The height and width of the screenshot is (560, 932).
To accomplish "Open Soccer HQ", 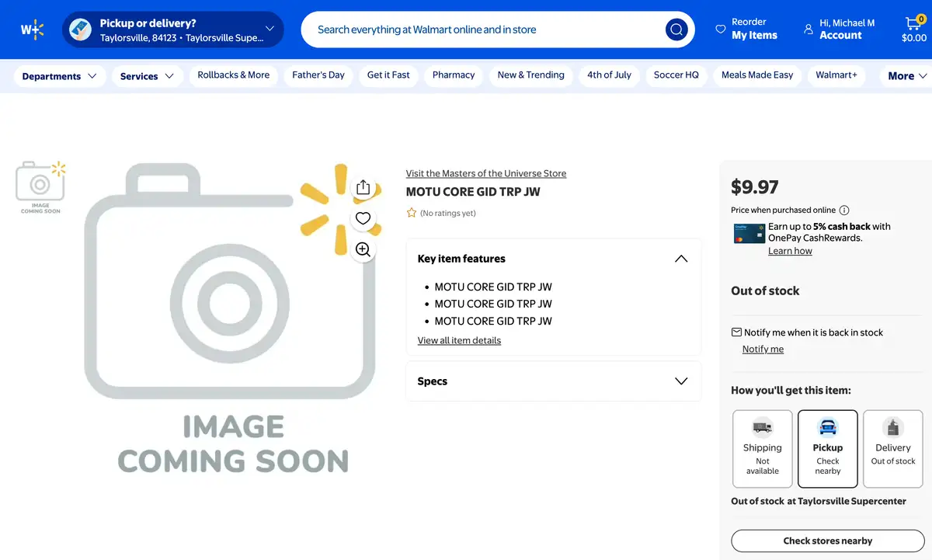I will 676,75.
